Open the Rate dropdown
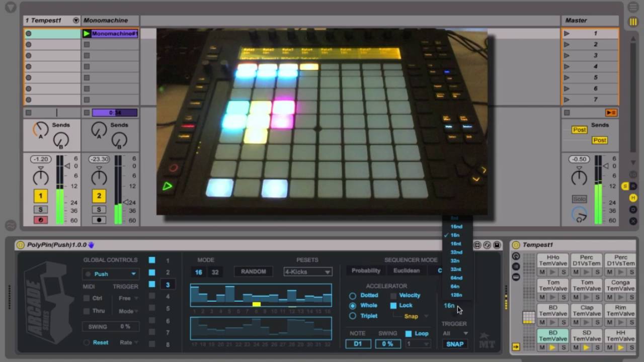This screenshot has height=362, width=644. click(x=128, y=342)
